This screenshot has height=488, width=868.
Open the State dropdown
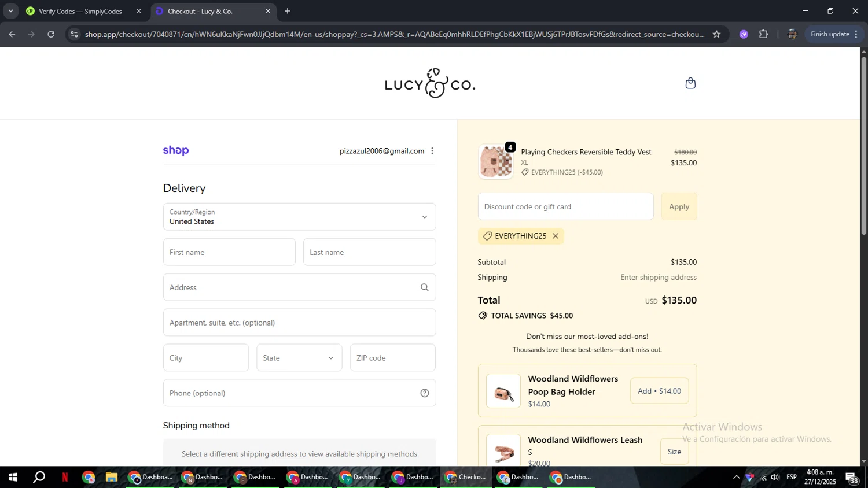tap(299, 358)
